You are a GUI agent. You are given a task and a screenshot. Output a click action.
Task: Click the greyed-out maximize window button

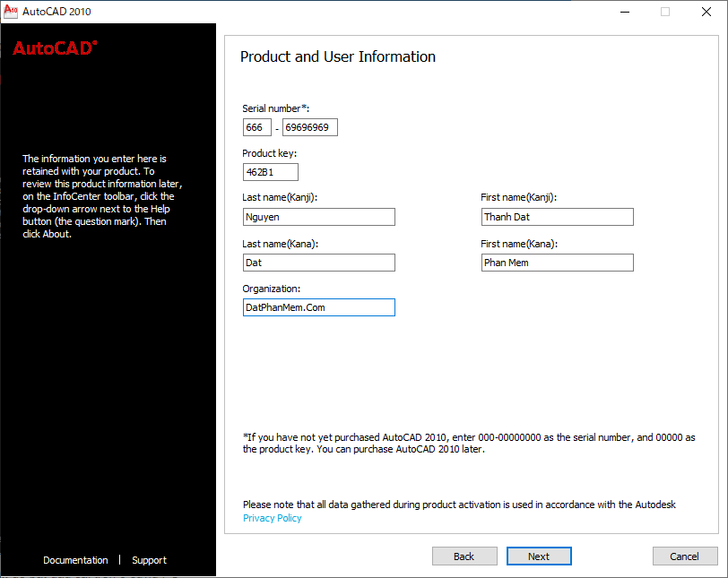click(665, 12)
